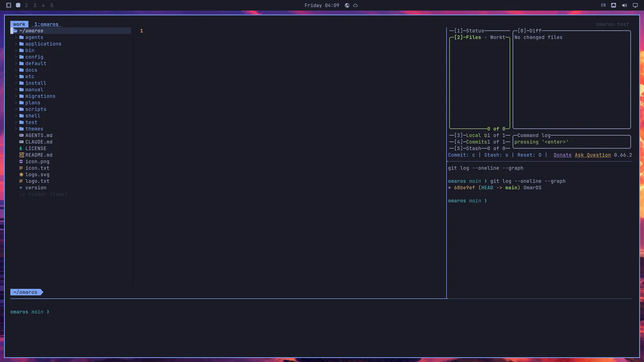This screenshot has width=644, height=362.
Task: Click the markdown icon beside AGENTS.md
Action: tap(21, 136)
